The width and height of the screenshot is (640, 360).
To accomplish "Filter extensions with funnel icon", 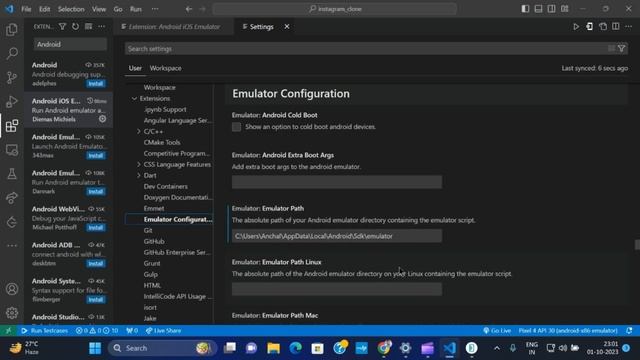I will 62,27.
